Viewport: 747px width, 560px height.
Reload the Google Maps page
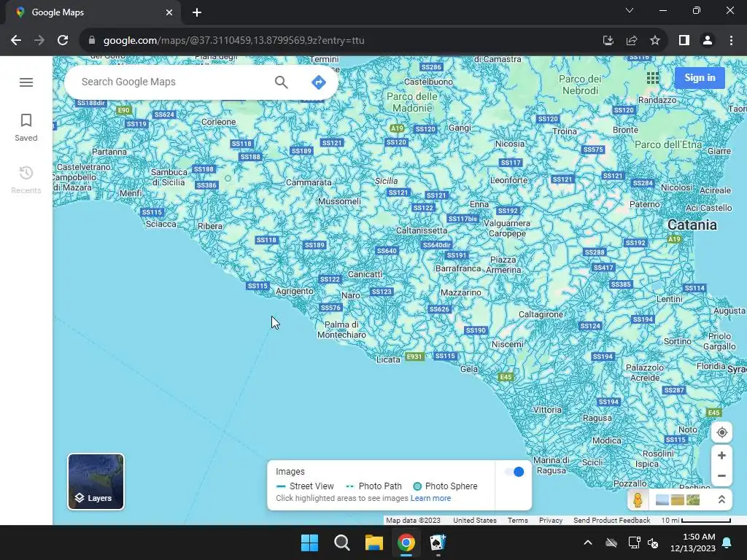click(63, 41)
